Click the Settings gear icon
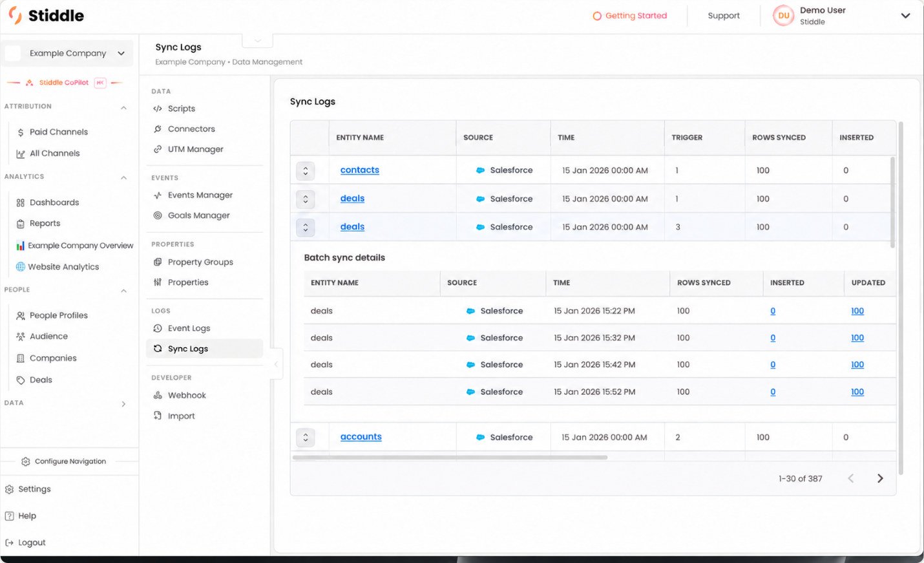The width and height of the screenshot is (924, 563). point(9,489)
